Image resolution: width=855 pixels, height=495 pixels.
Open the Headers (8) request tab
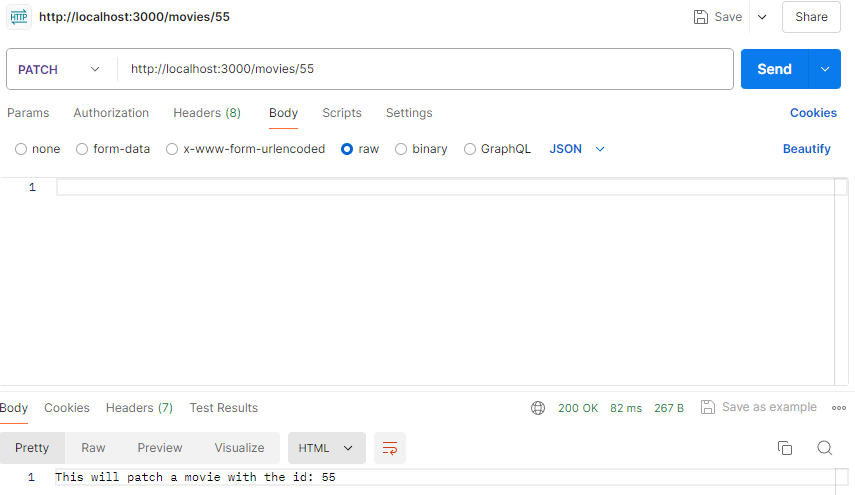coord(207,113)
